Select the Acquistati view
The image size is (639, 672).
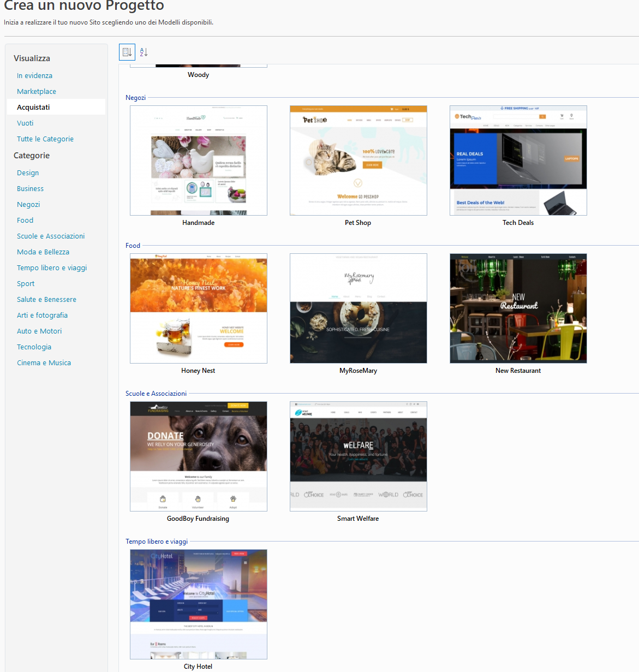click(33, 108)
